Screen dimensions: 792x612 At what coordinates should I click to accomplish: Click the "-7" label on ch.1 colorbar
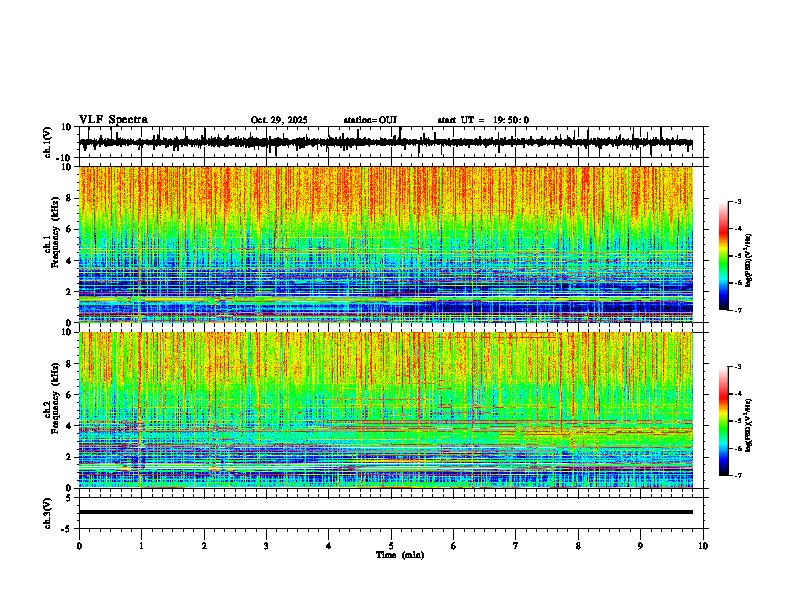point(737,310)
